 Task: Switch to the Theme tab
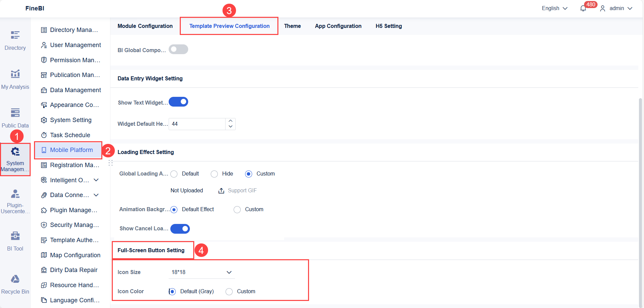pos(292,26)
